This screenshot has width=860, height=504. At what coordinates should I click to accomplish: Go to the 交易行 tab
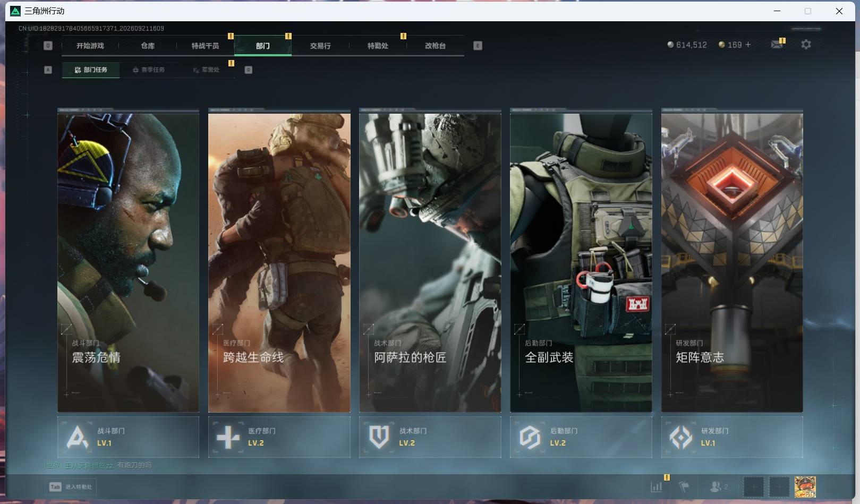click(320, 46)
